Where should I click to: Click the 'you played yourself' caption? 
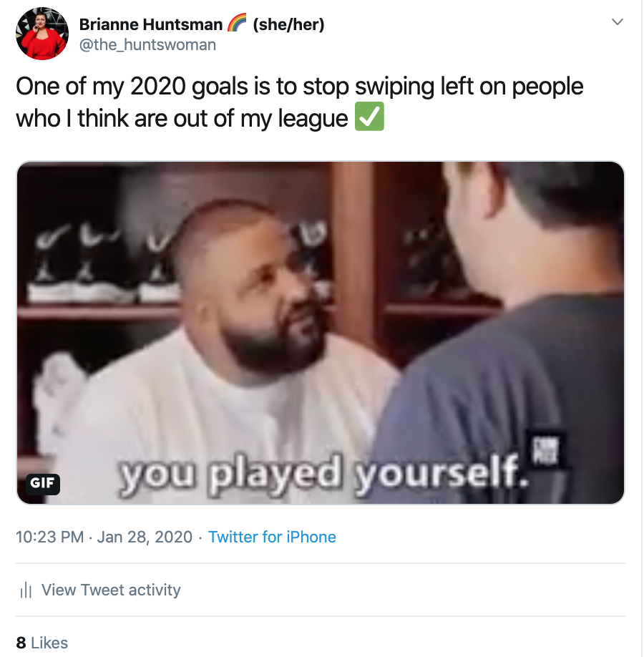[x=323, y=476]
